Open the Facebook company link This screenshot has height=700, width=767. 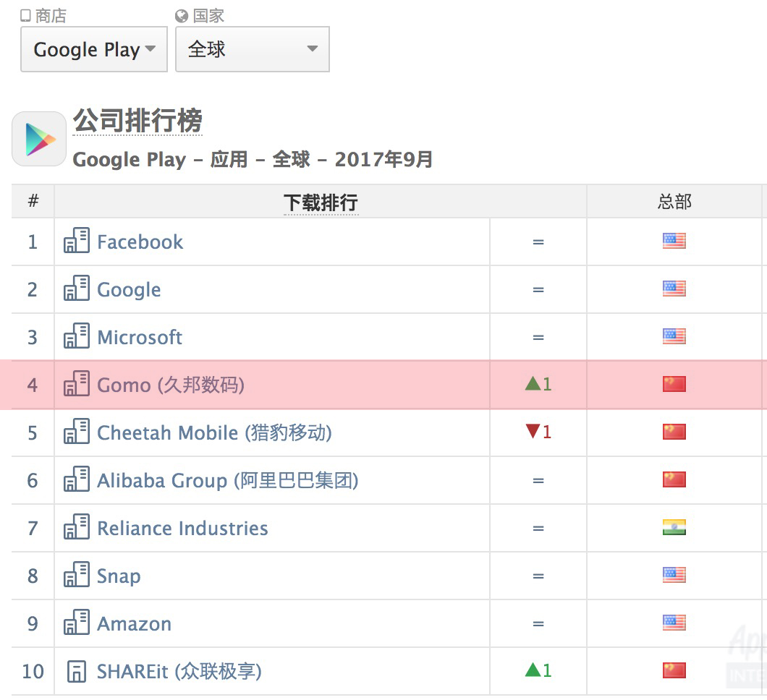[140, 242]
